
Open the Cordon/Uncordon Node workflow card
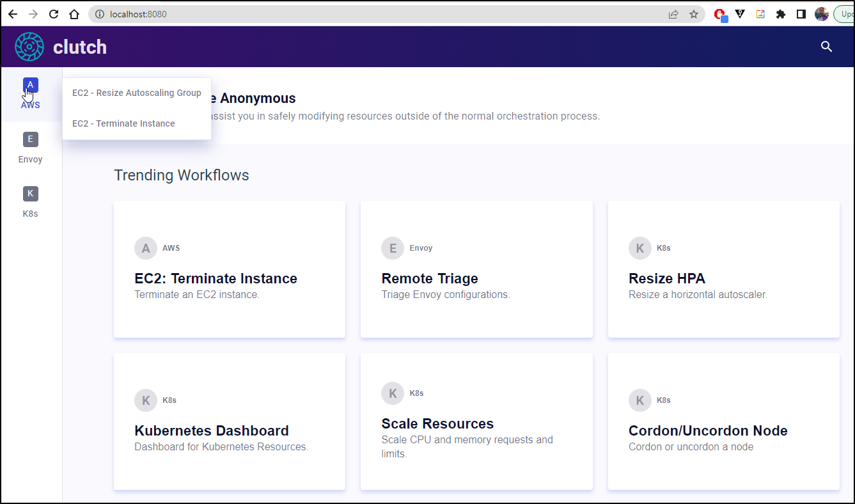pyautogui.click(x=723, y=421)
